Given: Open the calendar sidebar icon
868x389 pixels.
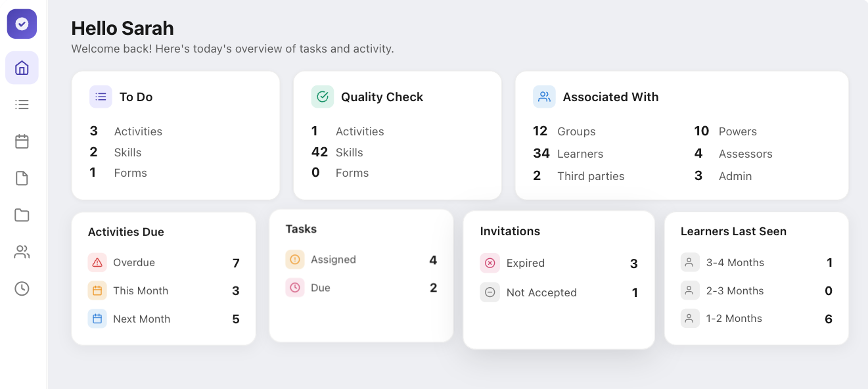Looking at the screenshot, I should point(22,141).
